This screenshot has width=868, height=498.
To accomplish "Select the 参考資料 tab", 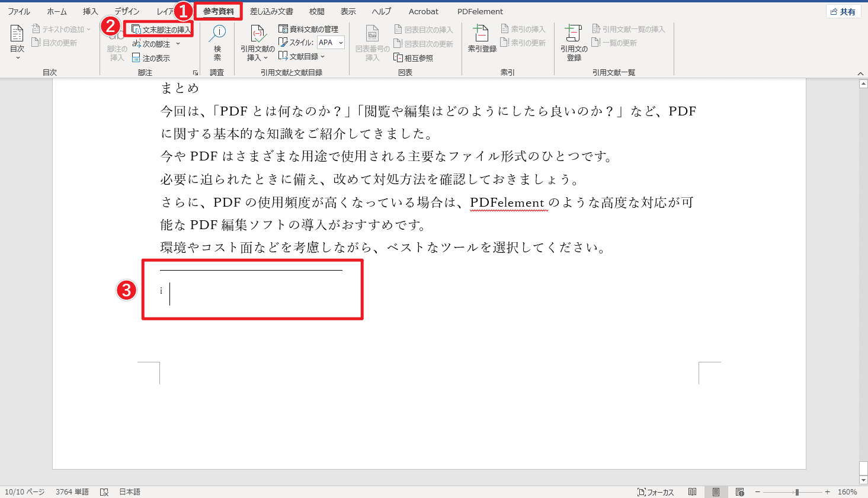I will coord(219,11).
